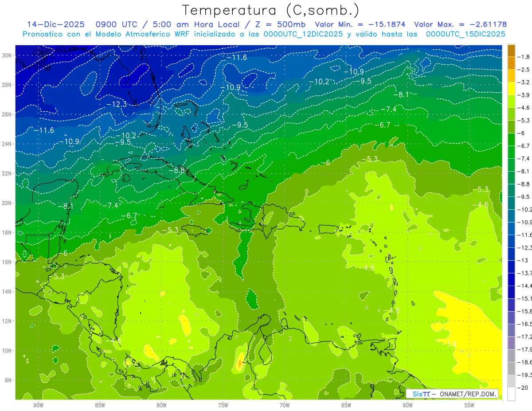Click the 18N latitude axis label
Image resolution: width=532 pixels, height=411 pixels.
(x=7, y=233)
